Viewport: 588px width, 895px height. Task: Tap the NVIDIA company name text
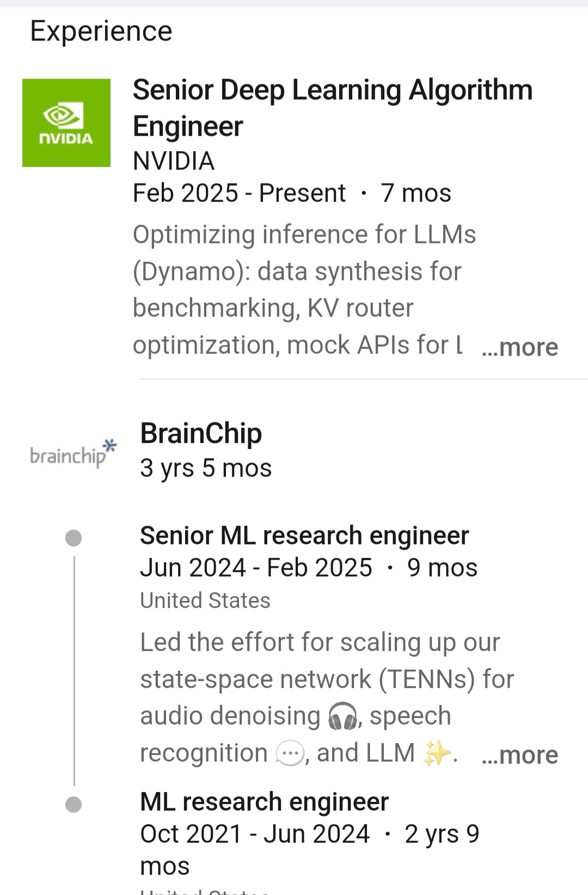174,161
